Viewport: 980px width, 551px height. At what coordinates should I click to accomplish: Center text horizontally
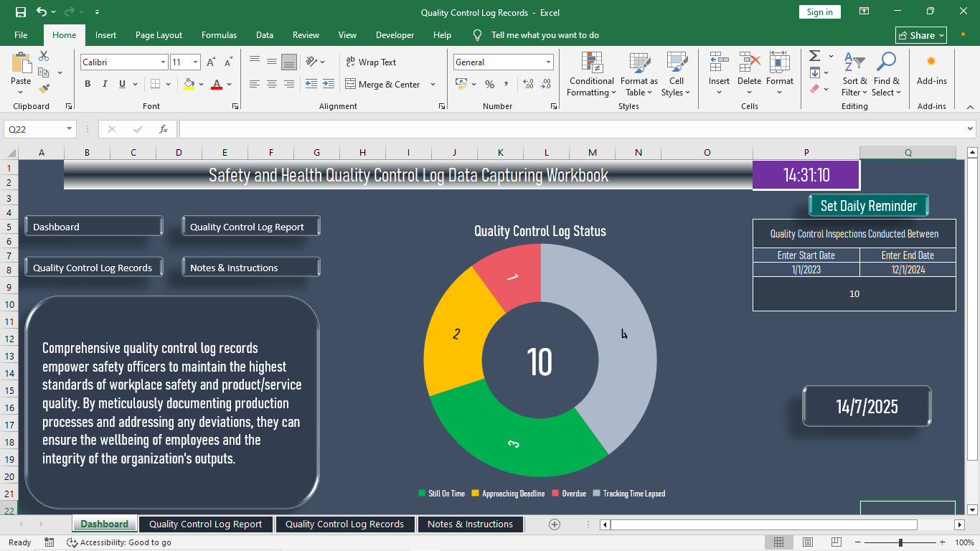[x=272, y=84]
